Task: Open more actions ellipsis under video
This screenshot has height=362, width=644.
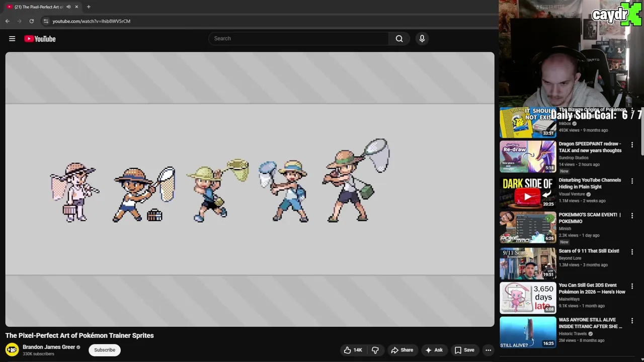Action: pos(488,350)
